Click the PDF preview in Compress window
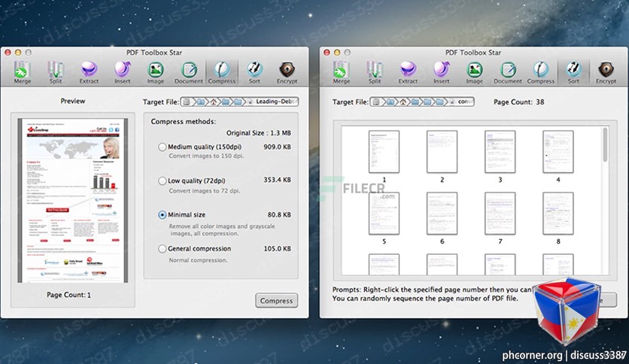Viewport: 629px width, 364px height. 73,201
